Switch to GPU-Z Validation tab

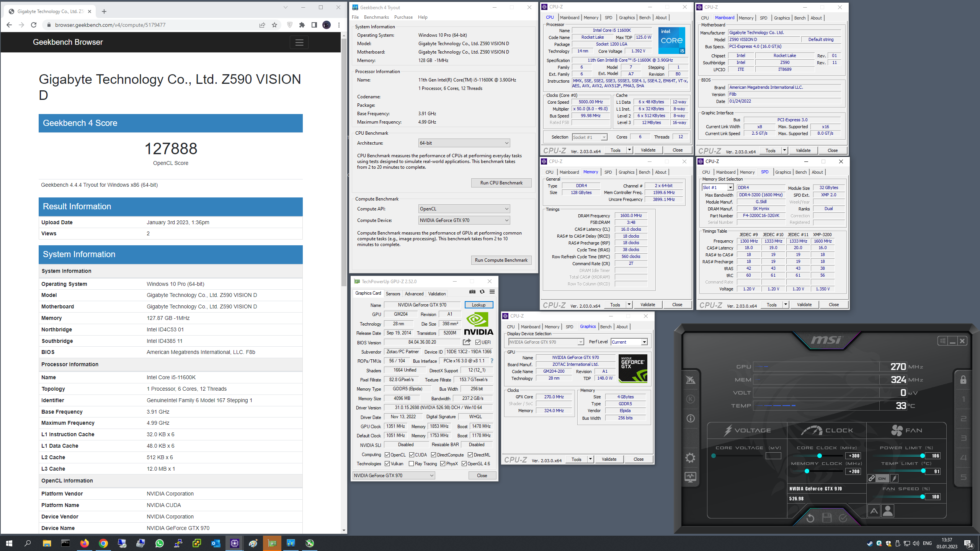(437, 294)
